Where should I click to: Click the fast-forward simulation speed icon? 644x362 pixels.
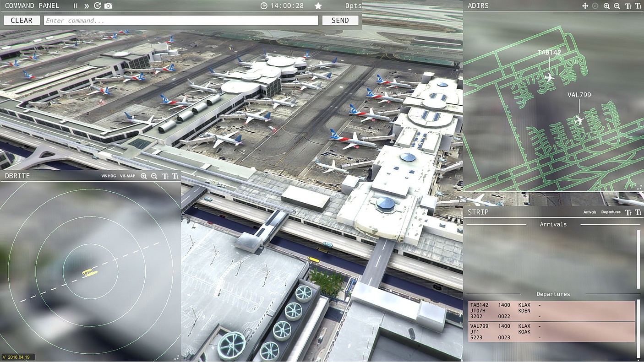pos(86,5)
